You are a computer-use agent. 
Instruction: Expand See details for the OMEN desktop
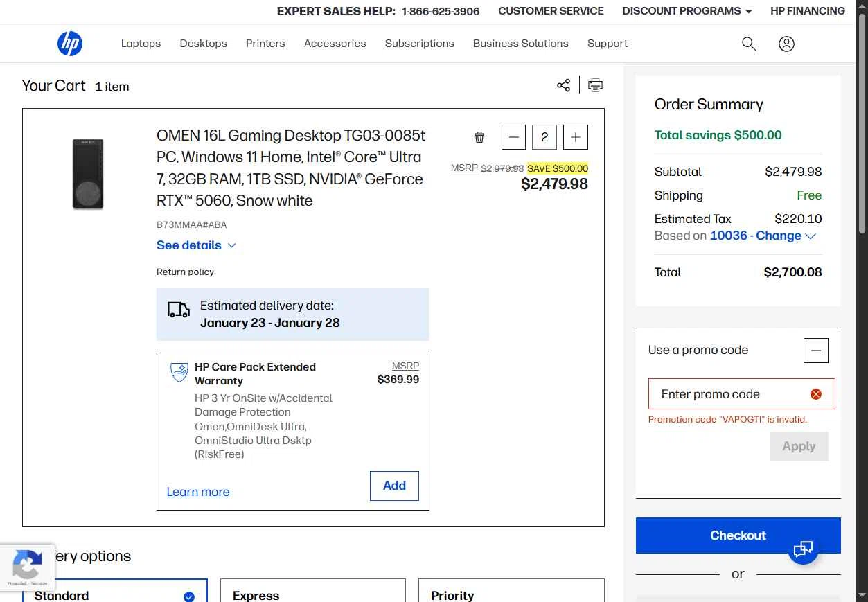coord(197,245)
